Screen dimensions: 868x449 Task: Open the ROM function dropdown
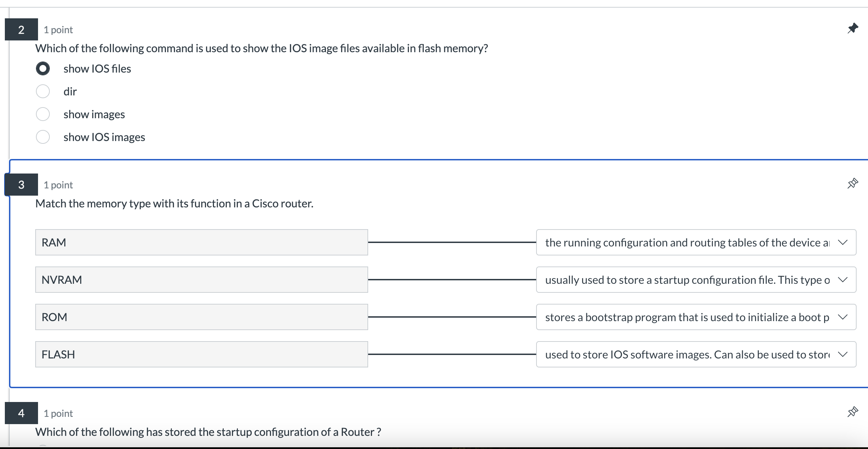click(x=696, y=317)
